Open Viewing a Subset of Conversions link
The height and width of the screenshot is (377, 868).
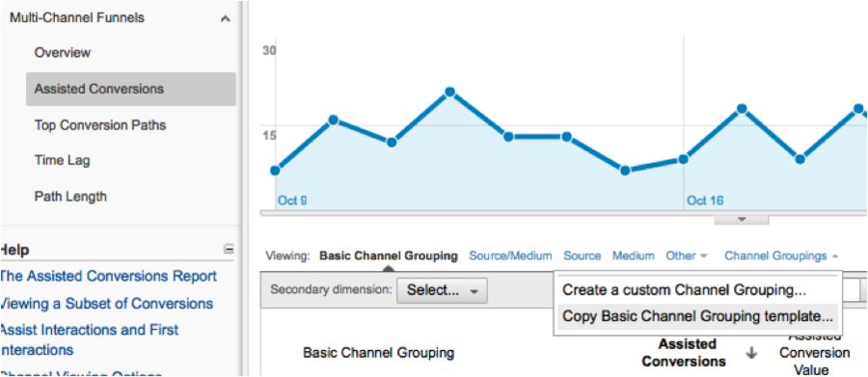click(x=106, y=304)
